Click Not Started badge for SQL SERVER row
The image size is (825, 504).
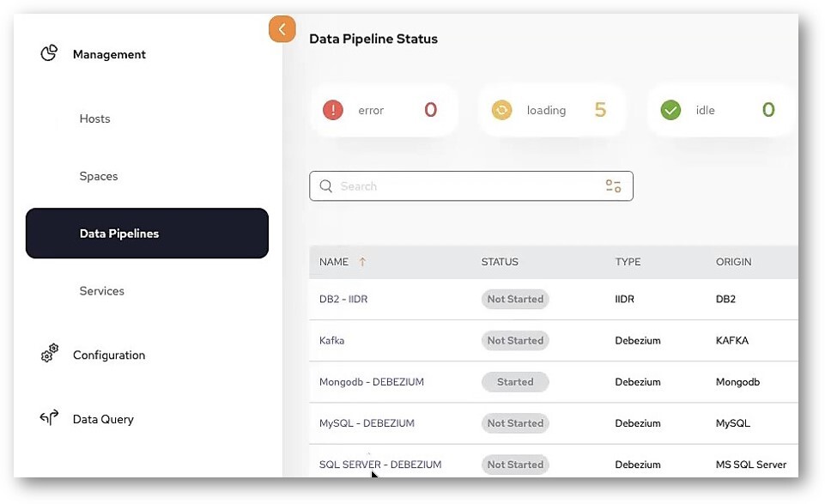[x=515, y=465]
